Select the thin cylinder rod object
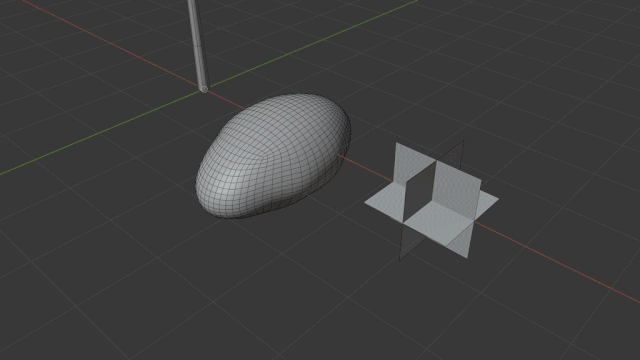This screenshot has width=640, height=360. tap(198, 45)
